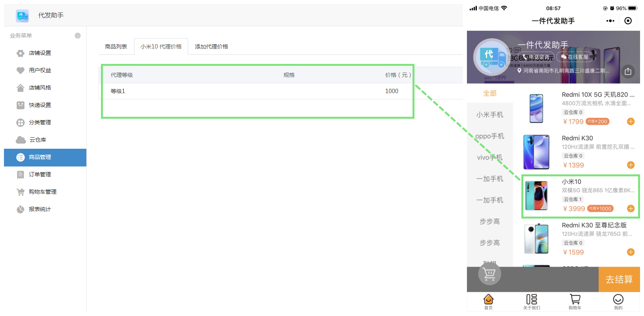Open 分类管理 grid icon in sidebar
The height and width of the screenshot is (316, 644).
point(21,122)
